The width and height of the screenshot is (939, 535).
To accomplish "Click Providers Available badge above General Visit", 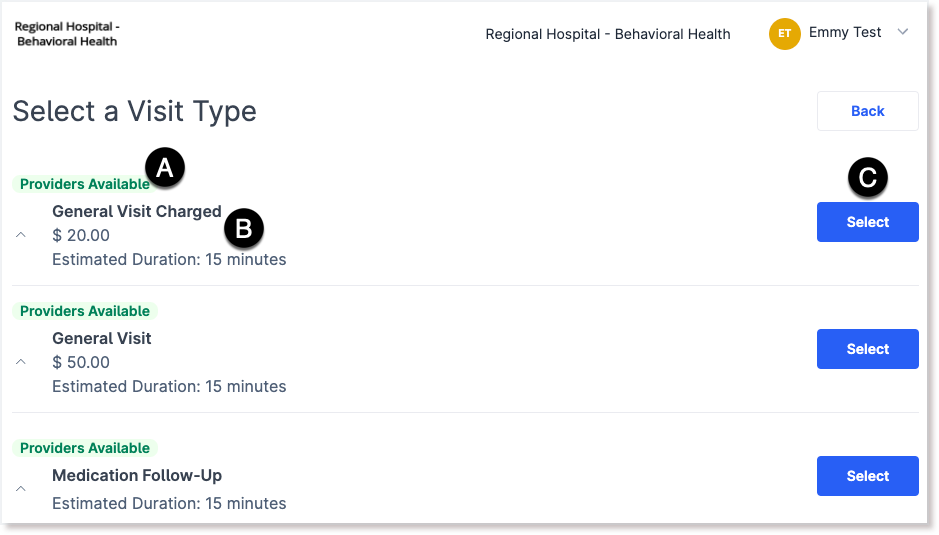I will 84,311.
